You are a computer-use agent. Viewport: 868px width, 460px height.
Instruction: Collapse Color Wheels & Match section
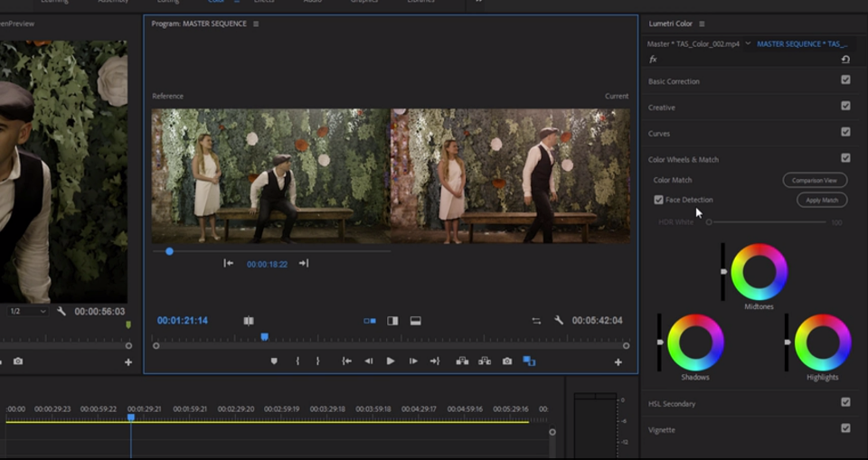point(684,159)
